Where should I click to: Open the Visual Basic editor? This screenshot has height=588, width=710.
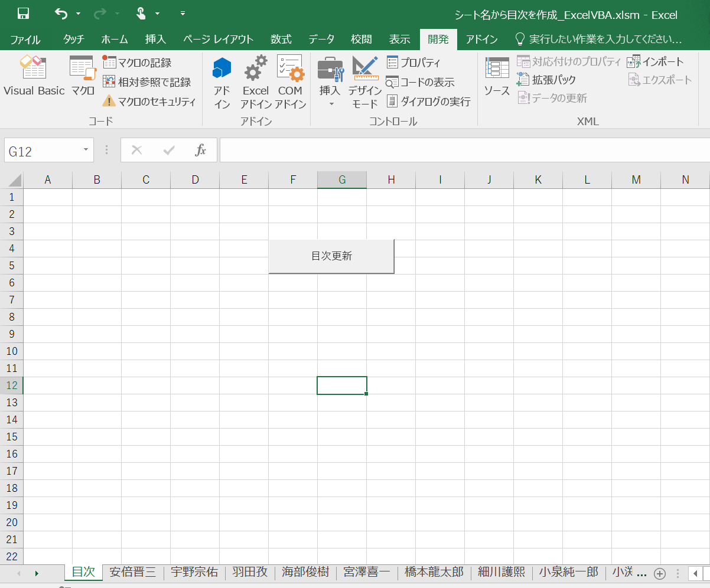pyautogui.click(x=34, y=77)
